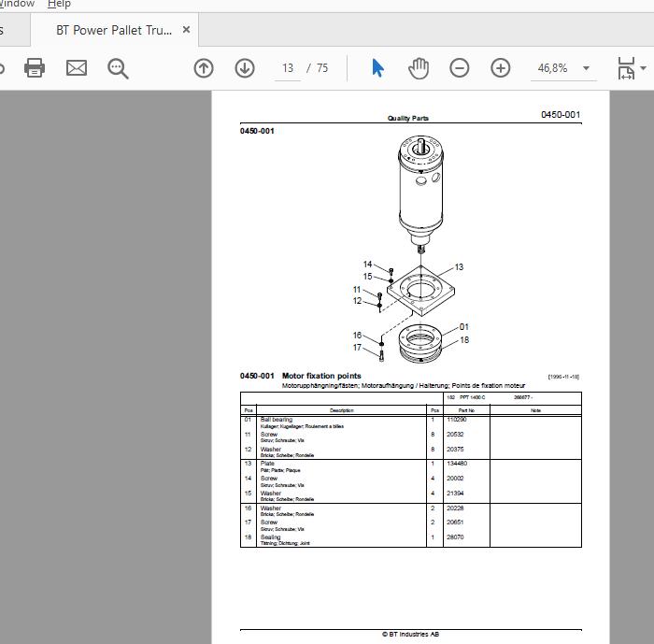Zoom in with the plus button

(501, 68)
